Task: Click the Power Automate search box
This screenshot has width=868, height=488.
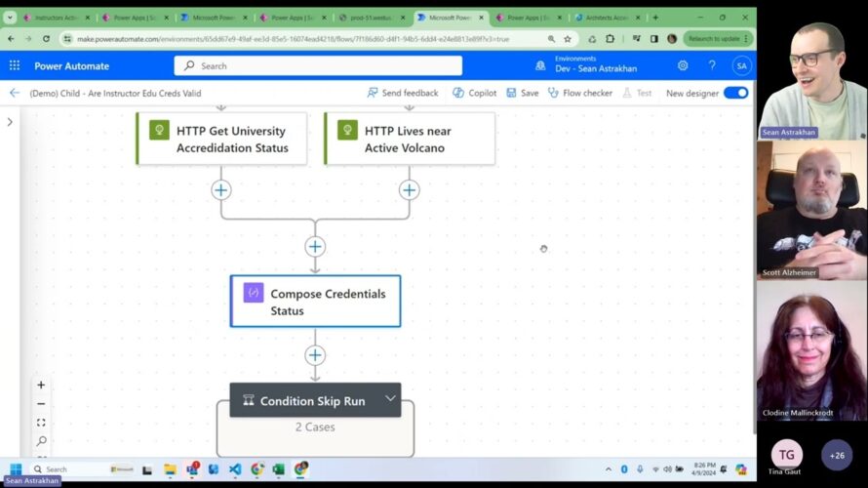Action: pos(318,66)
